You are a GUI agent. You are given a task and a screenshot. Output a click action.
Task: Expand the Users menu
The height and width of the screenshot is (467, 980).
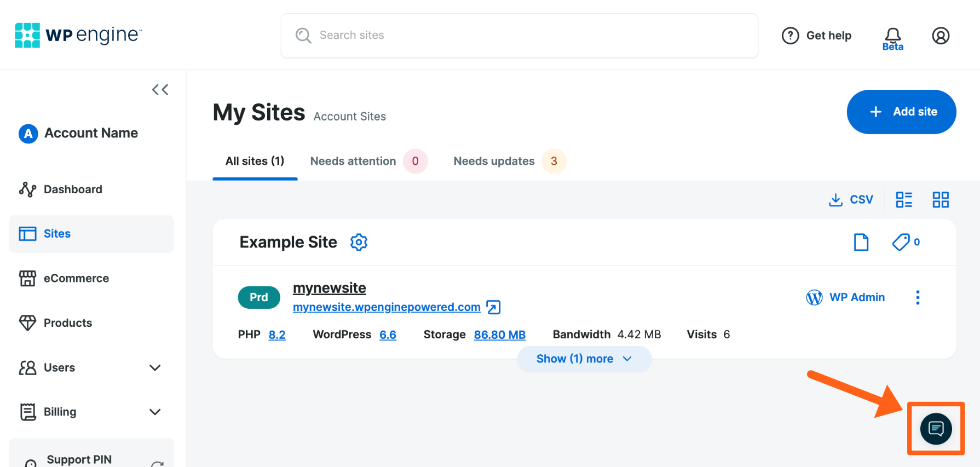pos(155,368)
